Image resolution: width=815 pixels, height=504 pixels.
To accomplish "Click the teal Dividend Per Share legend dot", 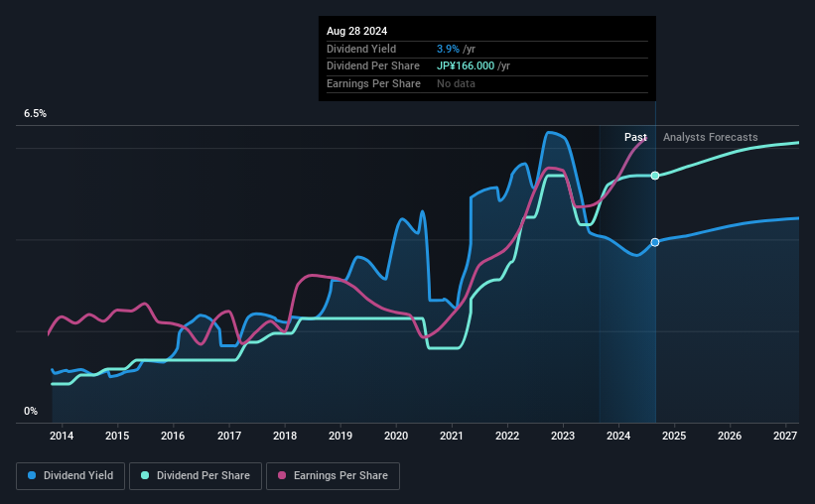I will (145, 475).
